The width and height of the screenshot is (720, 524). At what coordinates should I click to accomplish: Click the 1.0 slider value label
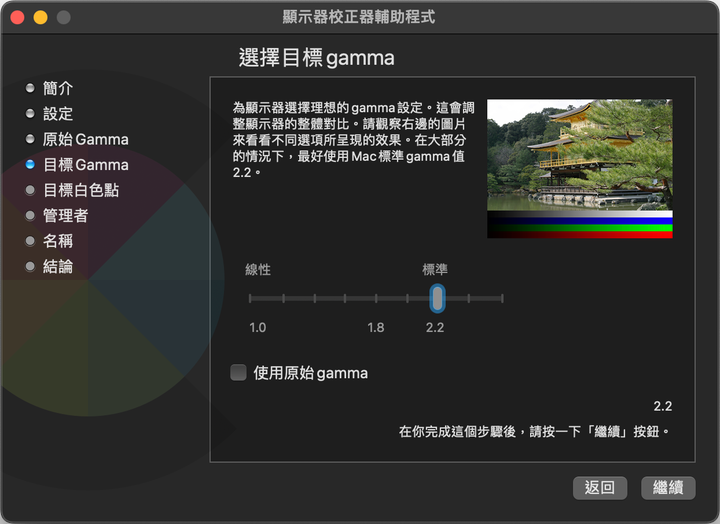tap(258, 327)
